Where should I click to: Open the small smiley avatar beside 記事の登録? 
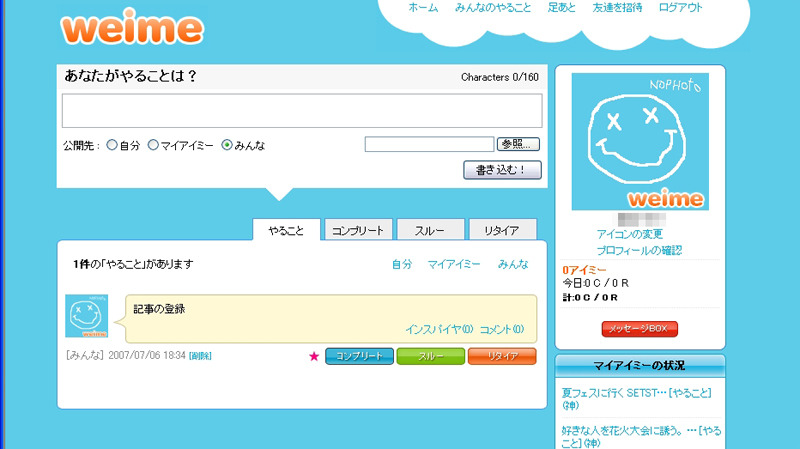pos(87,316)
